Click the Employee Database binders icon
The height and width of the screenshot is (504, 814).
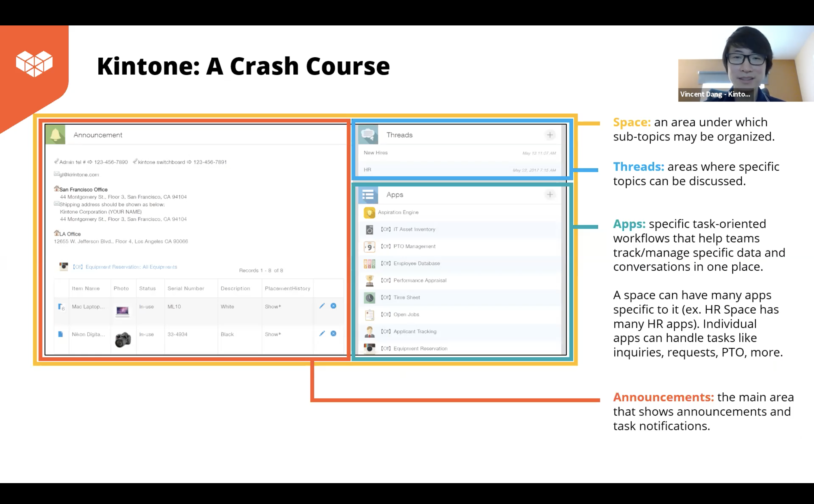pos(369,264)
